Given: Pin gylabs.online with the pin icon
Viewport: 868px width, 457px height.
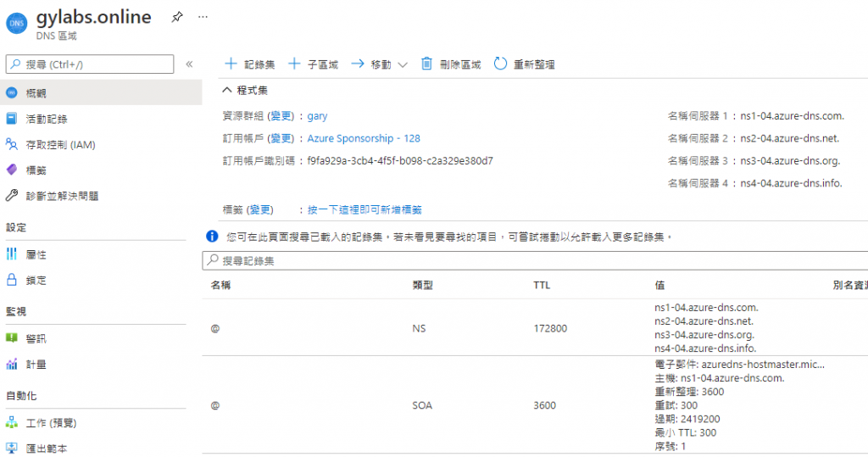Looking at the screenshot, I should tap(176, 17).
